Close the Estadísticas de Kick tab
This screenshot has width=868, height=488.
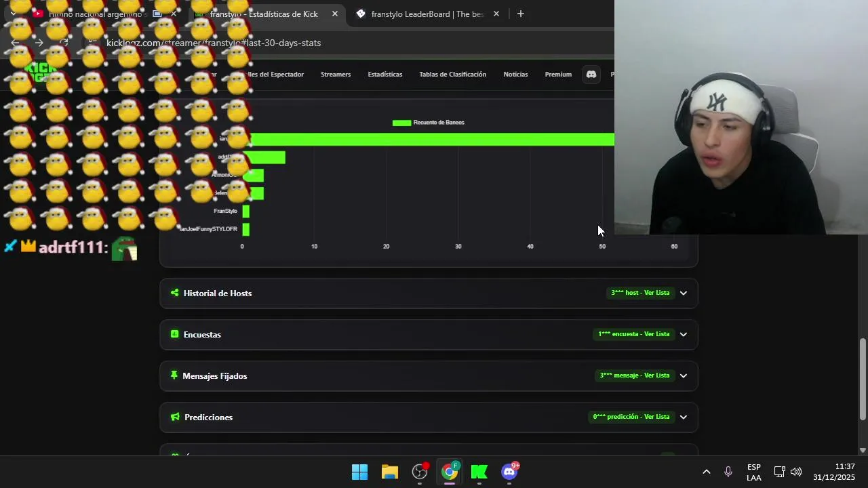[x=335, y=14]
